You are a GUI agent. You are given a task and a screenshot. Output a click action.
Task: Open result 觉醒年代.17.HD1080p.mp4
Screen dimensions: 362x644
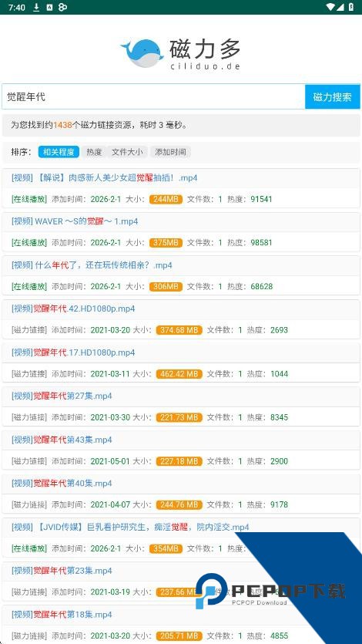tap(73, 352)
